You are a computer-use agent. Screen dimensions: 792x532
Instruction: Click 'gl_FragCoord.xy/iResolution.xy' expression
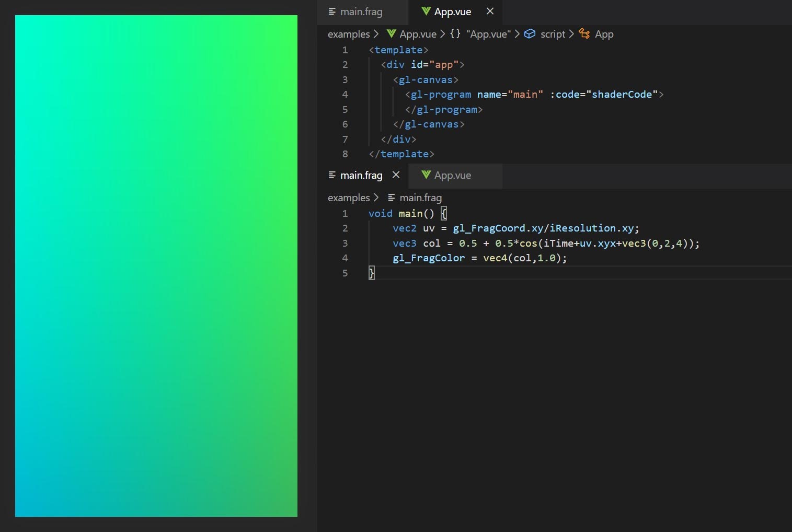pyautogui.click(x=543, y=228)
